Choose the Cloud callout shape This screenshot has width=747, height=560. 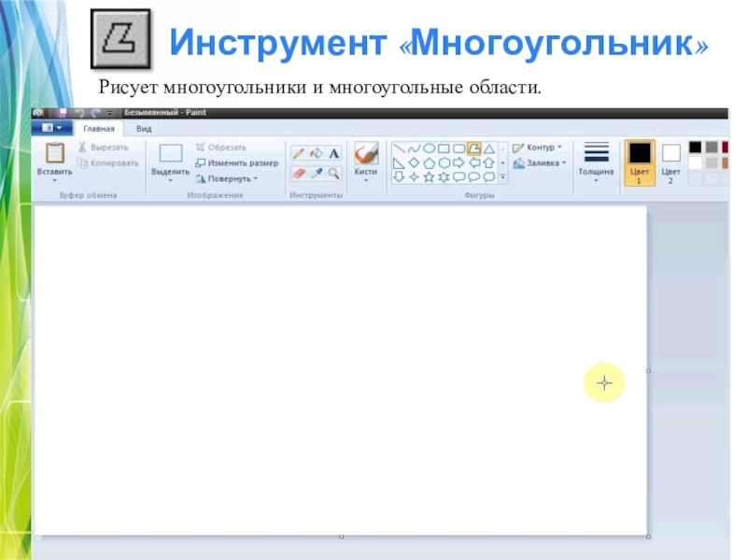(488, 177)
